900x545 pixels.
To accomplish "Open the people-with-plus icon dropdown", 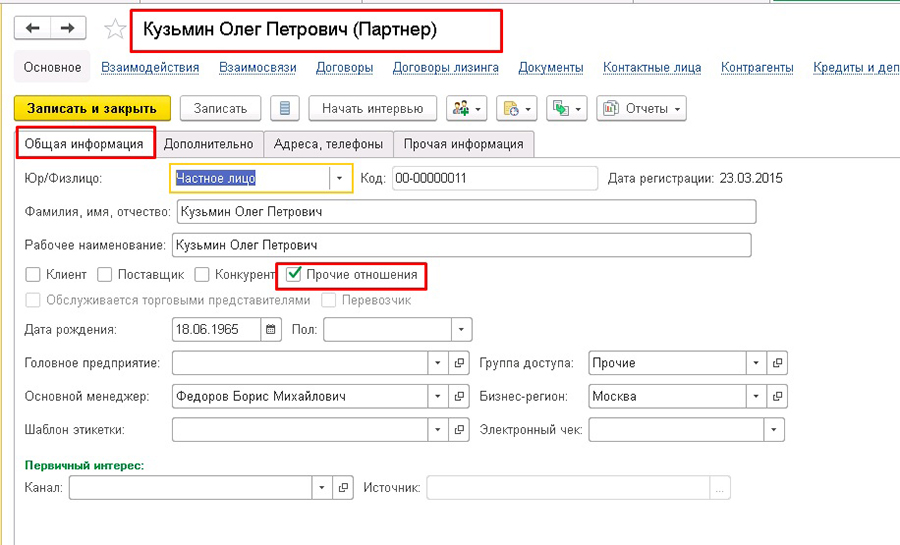I will pyautogui.click(x=467, y=108).
